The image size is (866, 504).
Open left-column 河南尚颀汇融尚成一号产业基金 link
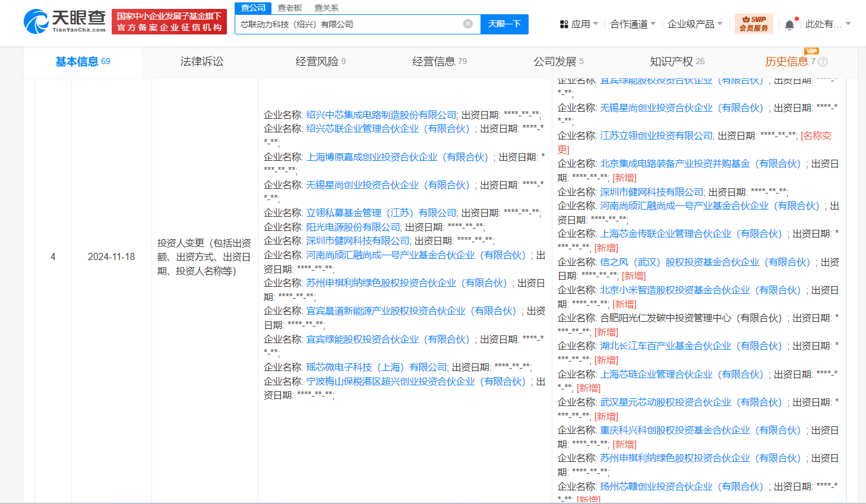coord(419,255)
